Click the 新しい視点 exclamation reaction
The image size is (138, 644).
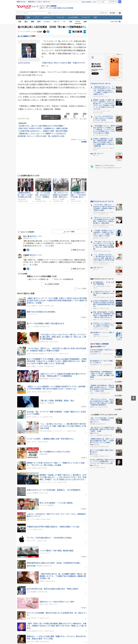point(83,117)
